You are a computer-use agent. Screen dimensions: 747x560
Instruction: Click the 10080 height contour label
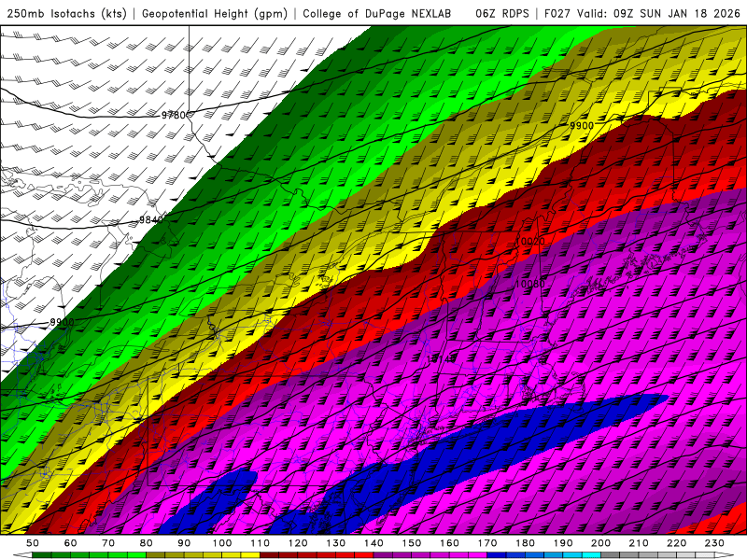[x=530, y=284]
